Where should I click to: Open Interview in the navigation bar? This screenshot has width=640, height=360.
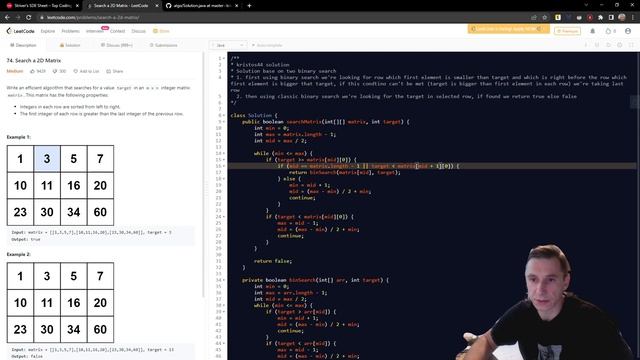95,31
